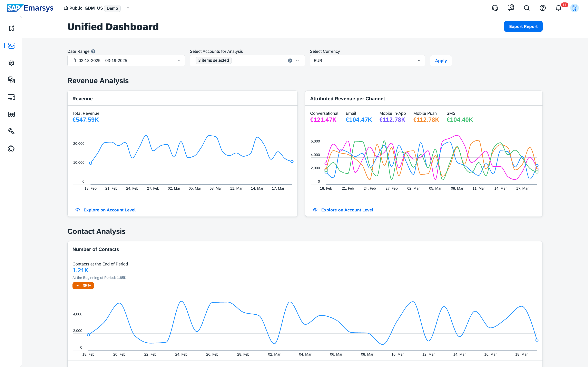Clear selected accounts with the X icon
588x367 pixels.
pos(290,61)
